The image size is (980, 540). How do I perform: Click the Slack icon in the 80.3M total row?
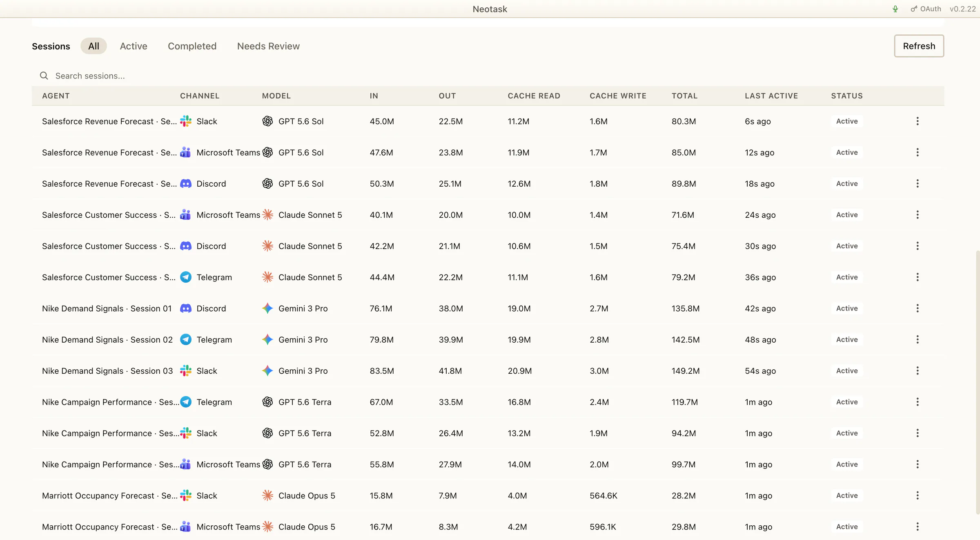[x=186, y=121]
